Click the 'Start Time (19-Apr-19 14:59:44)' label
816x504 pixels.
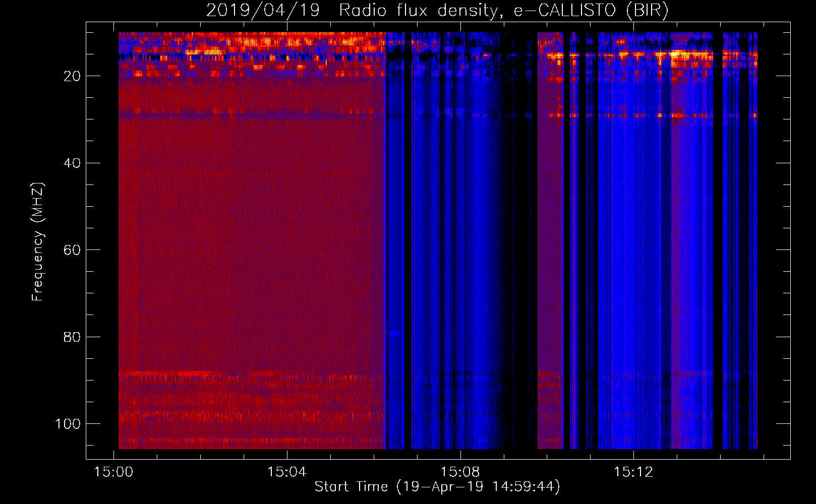[x=437, y=487]
